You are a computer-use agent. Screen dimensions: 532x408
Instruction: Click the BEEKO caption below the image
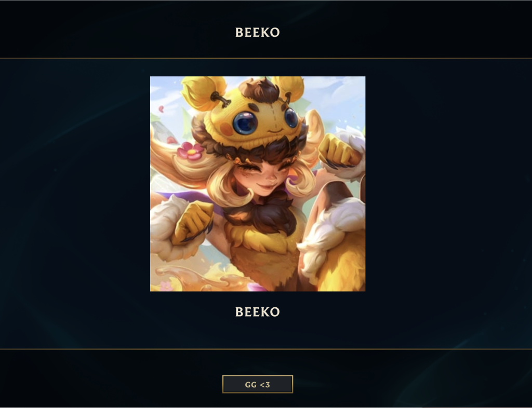(258, 312)
